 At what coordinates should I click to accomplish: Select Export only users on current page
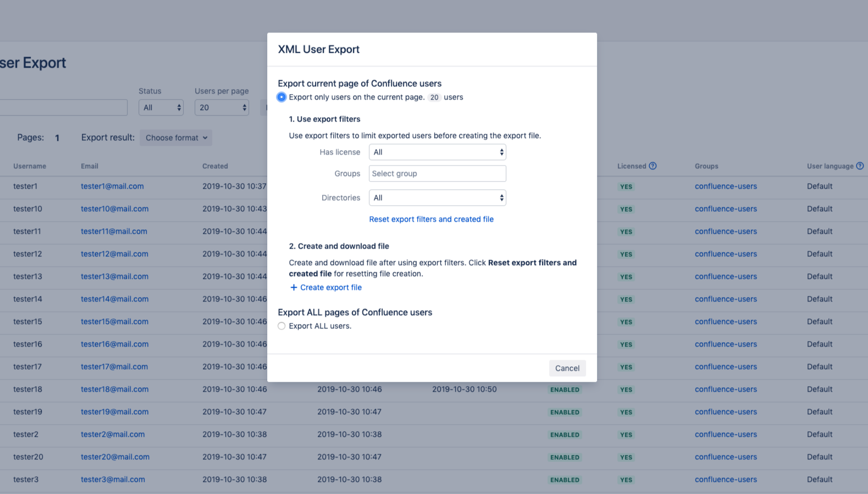[281, 97]
